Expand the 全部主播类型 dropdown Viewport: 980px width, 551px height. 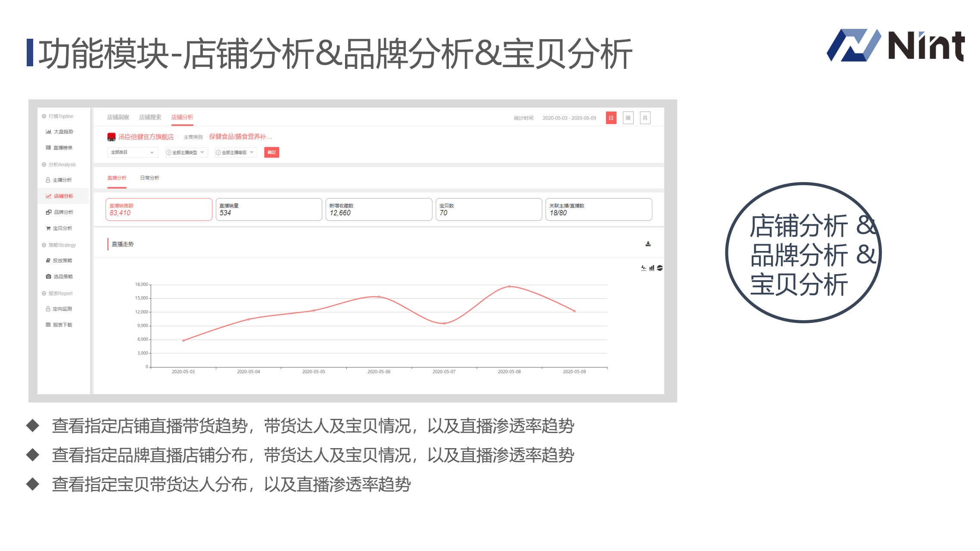coord(186,152)
